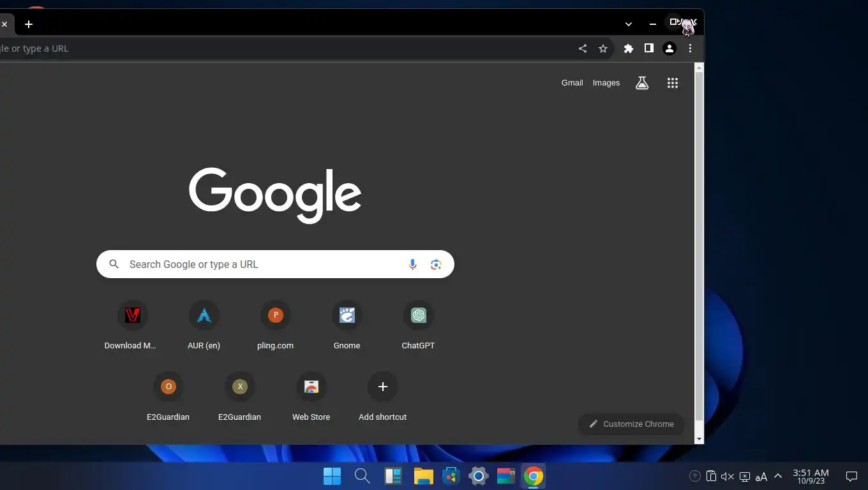Open the Images link
The height and width of the screenshot is (490, 868).
tap(606, 83)
